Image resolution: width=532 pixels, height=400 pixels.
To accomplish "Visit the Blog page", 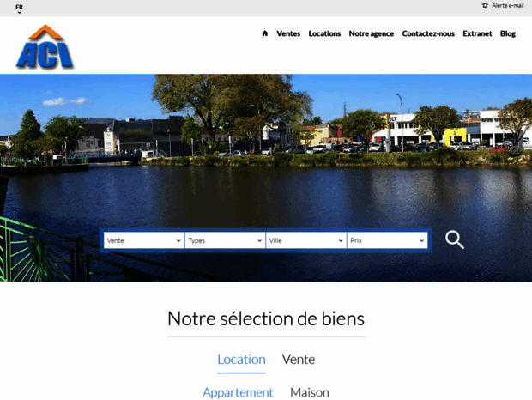I will point(508,33).
